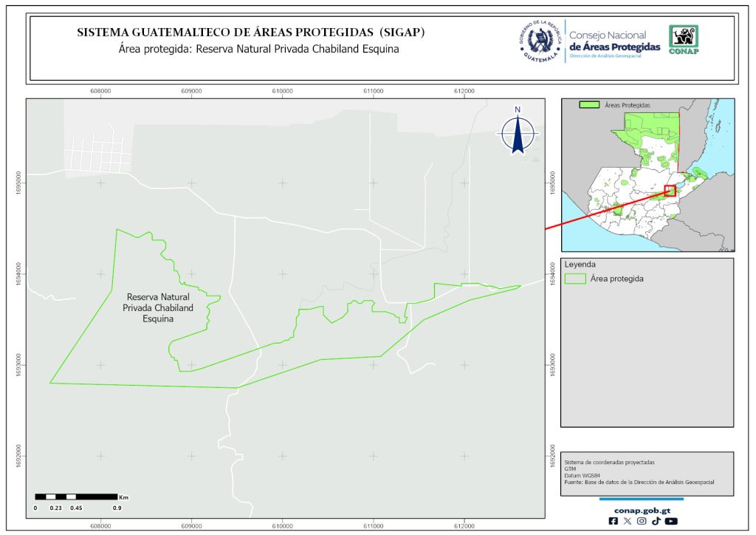Select the Leyenda heading
Viewport: 756px width, 535px height.
pyautogui.click(x=580, y=264)
